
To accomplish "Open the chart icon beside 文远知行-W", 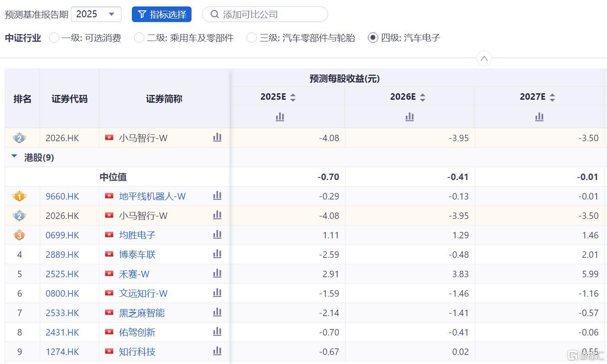I will tap(217, 293).
